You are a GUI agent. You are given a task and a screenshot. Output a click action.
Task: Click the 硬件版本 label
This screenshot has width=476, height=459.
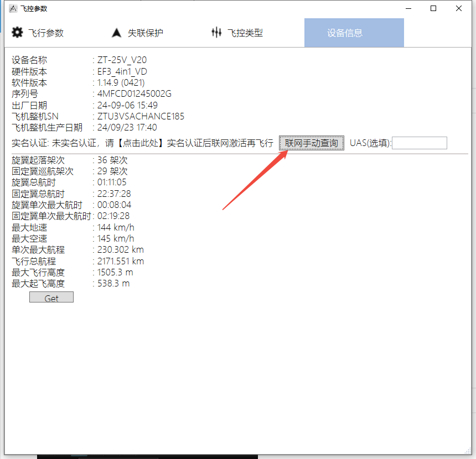pos(29,71)
